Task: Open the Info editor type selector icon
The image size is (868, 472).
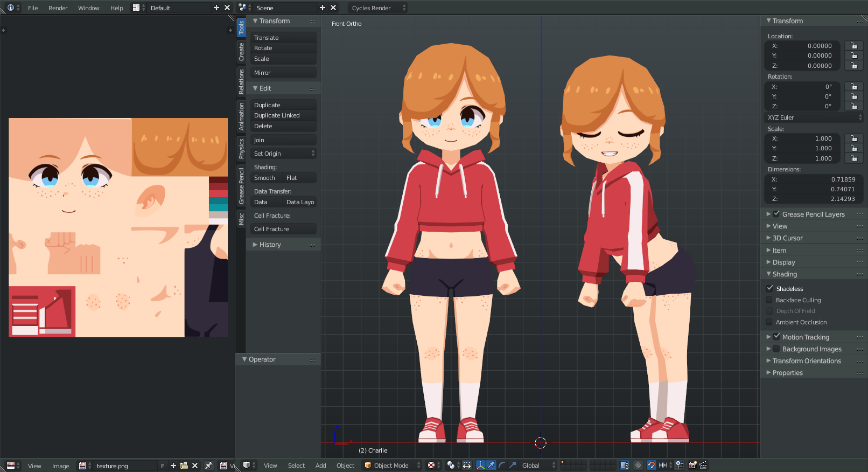Action: coord(13,8)
